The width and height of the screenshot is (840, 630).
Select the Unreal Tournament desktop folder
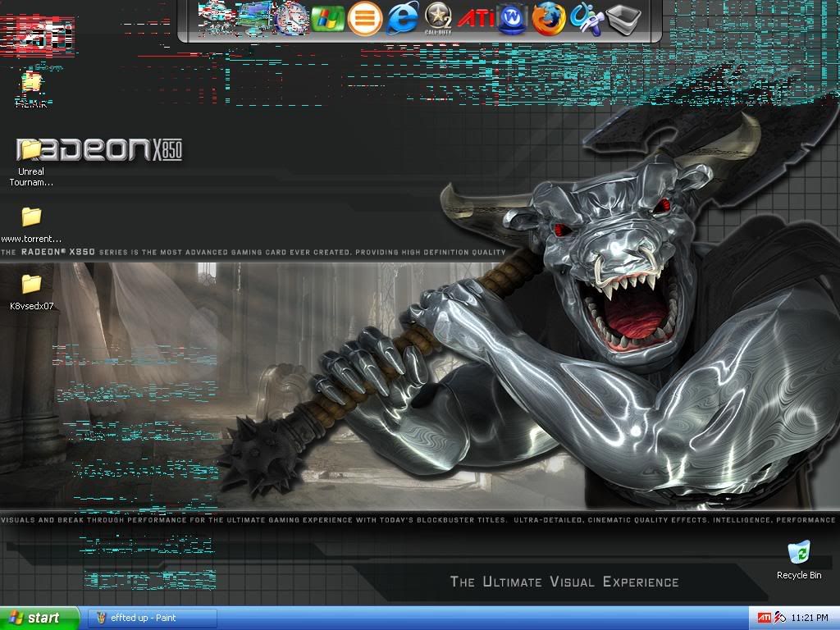pos(31,149)
